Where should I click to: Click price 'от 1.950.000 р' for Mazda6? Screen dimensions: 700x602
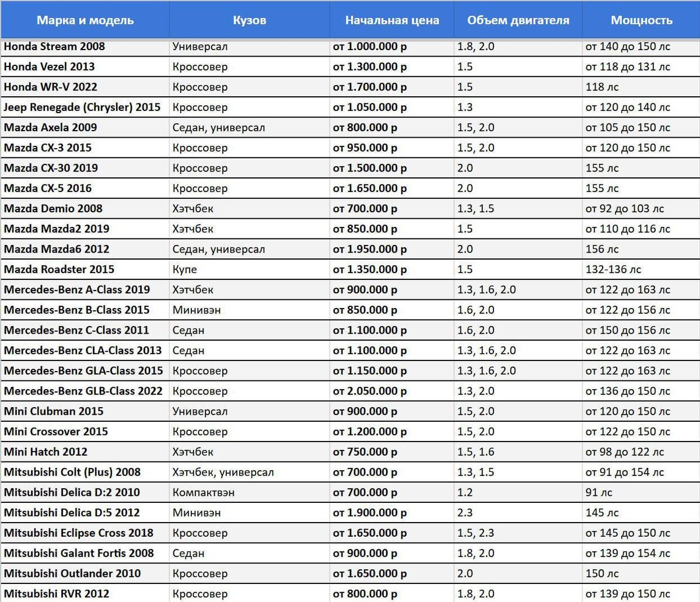pyautogui.click(x=392, y=249)
